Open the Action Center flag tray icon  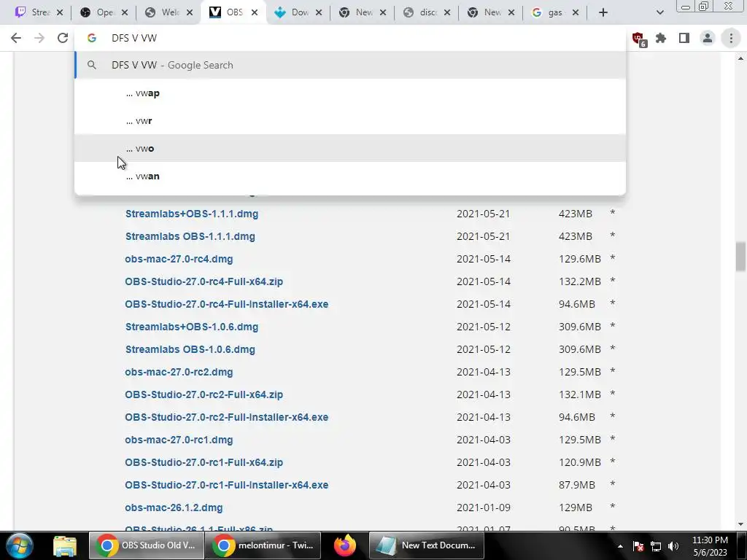point(638,546)
